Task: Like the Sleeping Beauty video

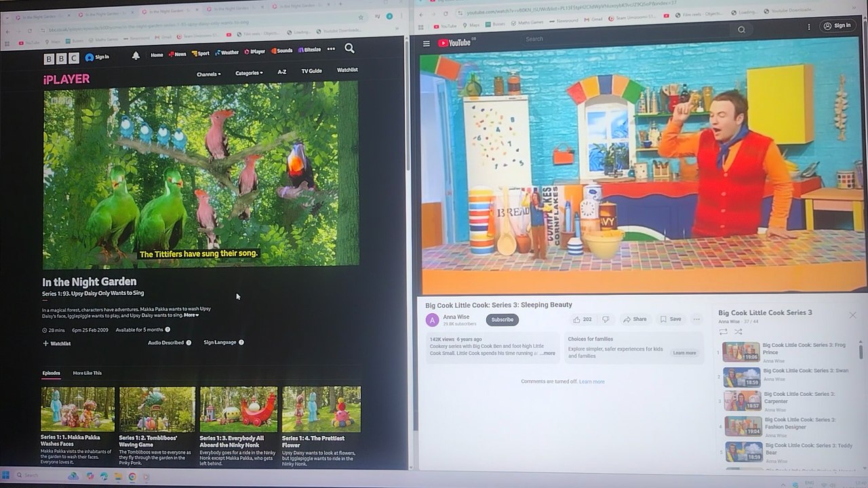Action: [582, 320]
